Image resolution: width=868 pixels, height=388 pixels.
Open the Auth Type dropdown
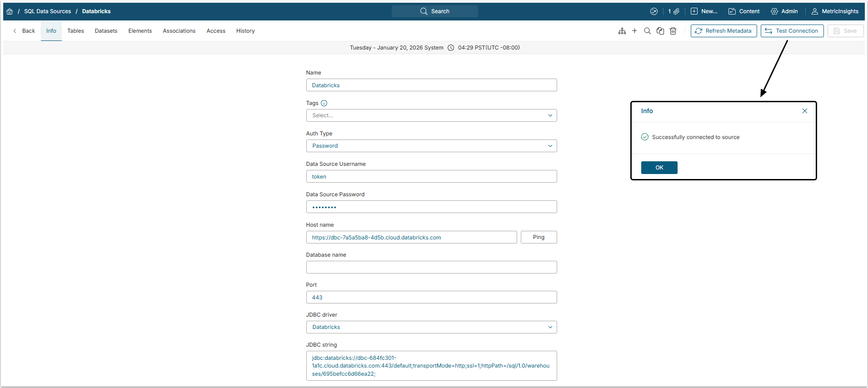tap(431, 146)
